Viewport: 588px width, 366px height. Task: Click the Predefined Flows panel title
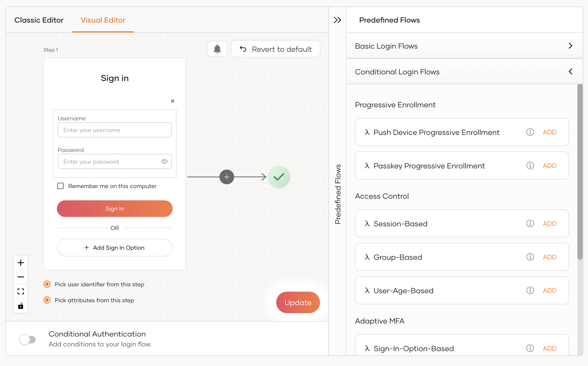[x=390, y=20]
